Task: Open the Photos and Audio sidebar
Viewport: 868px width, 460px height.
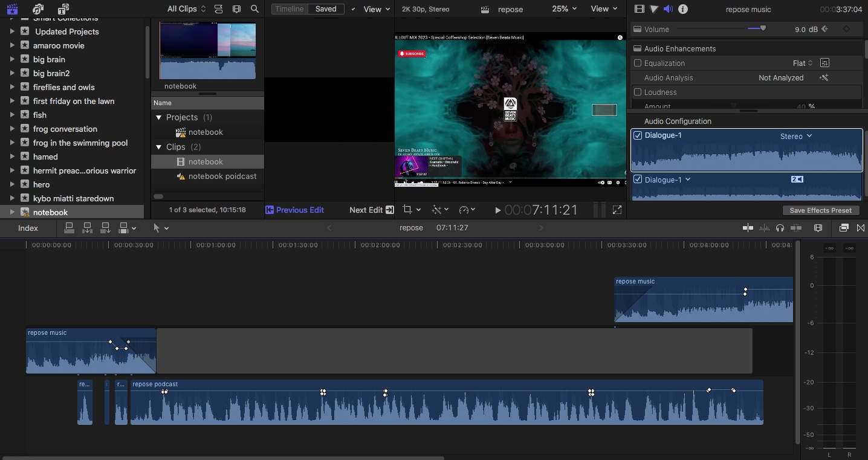Action: coord(38,9)
